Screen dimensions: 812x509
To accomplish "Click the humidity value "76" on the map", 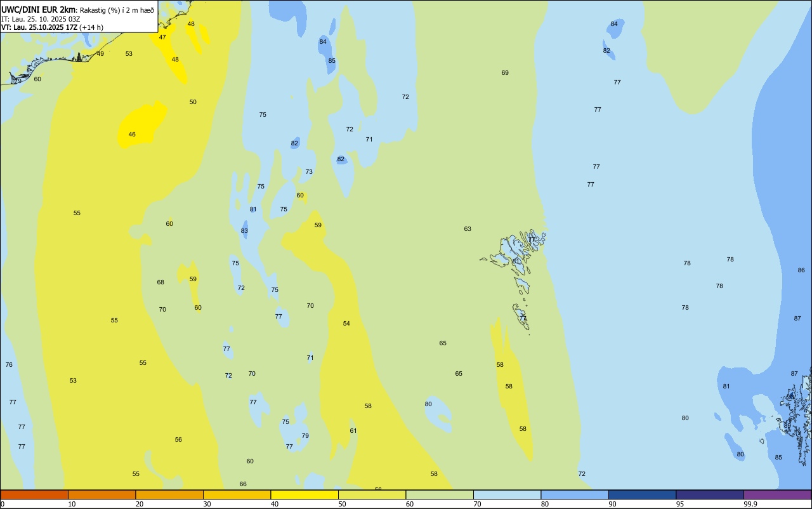I will pyautogui.click(x=9, y=365).
